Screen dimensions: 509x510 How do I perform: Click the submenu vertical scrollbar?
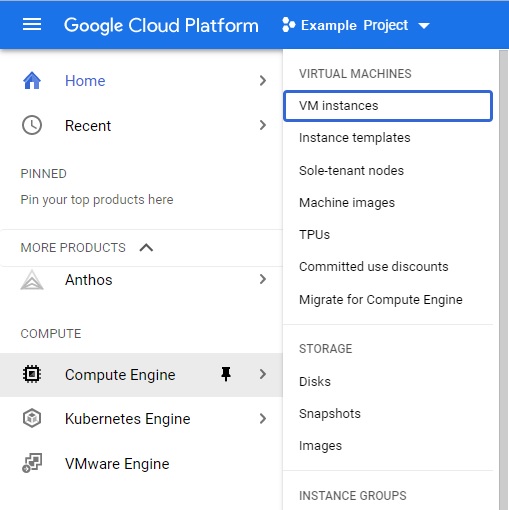coord(503,280)
